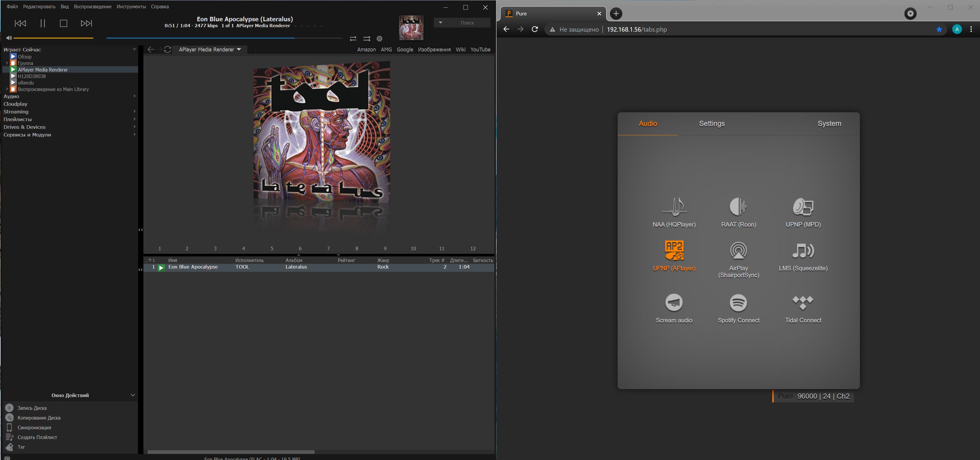Enable Spotify Connect service
The image size is (980, 460).
point(738,303)
